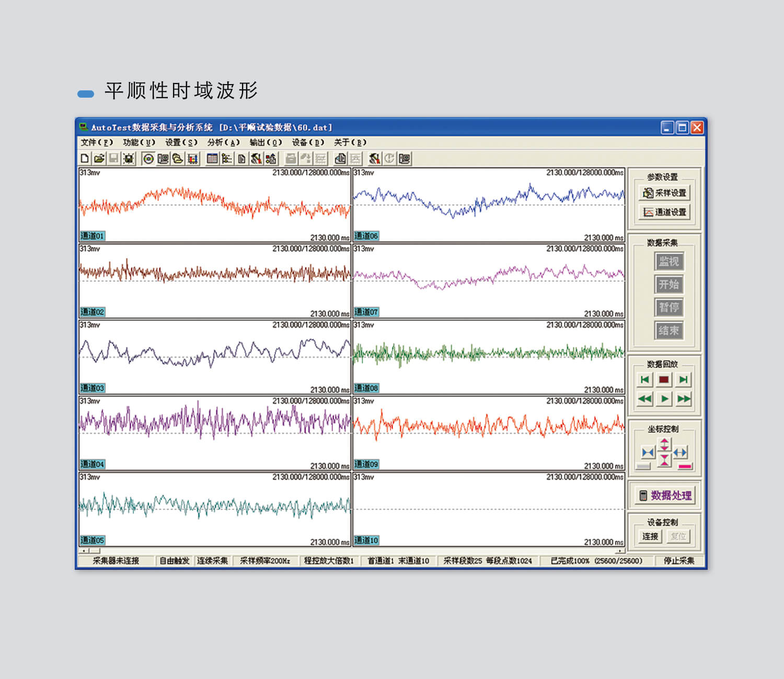Click the calendar grid toolbar icon

[x=212, y=158]
